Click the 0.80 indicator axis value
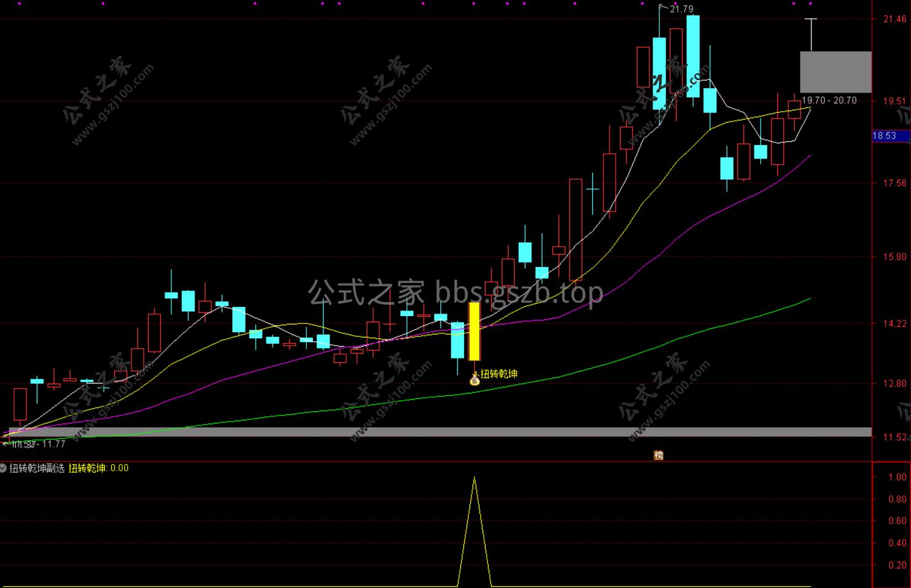 tap(897, 499)
